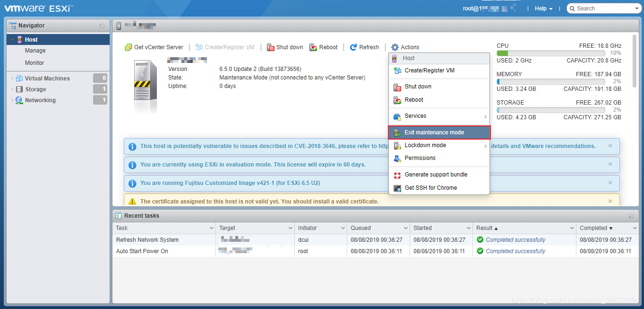Choose Create/Register VM in Actions menu
Image resolution: width=644 pixels, height=309 pixels.
click(439, 71)
